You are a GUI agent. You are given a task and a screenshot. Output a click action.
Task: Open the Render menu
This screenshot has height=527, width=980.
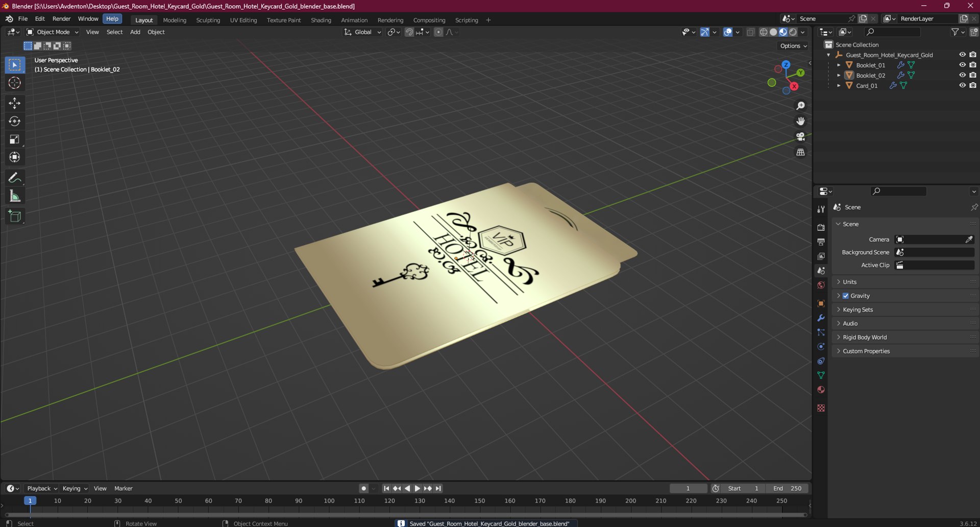tap(61, 19)
